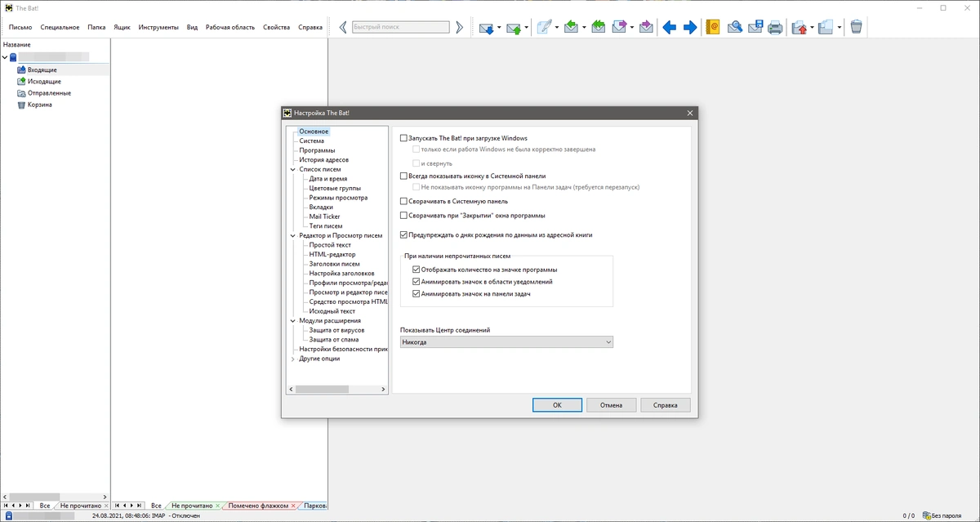980x522 pixels.
Task: Collapse the Список писем tree node
Action: tap(293, 170)
